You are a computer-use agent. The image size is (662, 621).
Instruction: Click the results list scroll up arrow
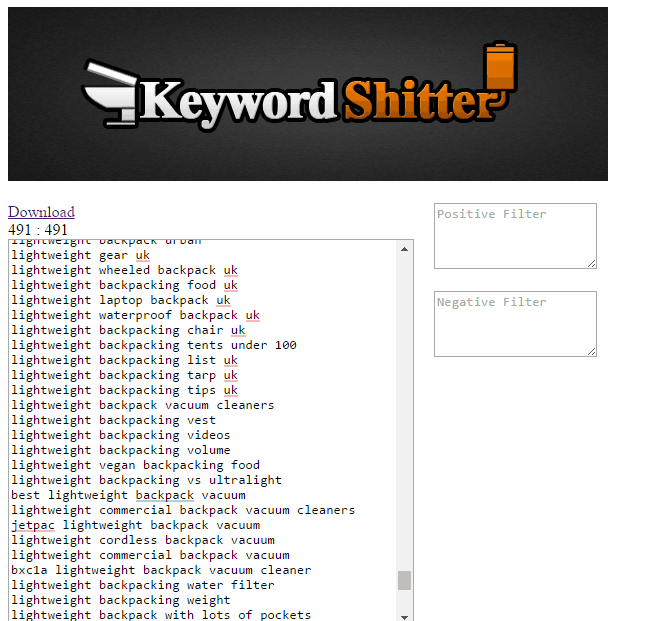pos(404,249)
